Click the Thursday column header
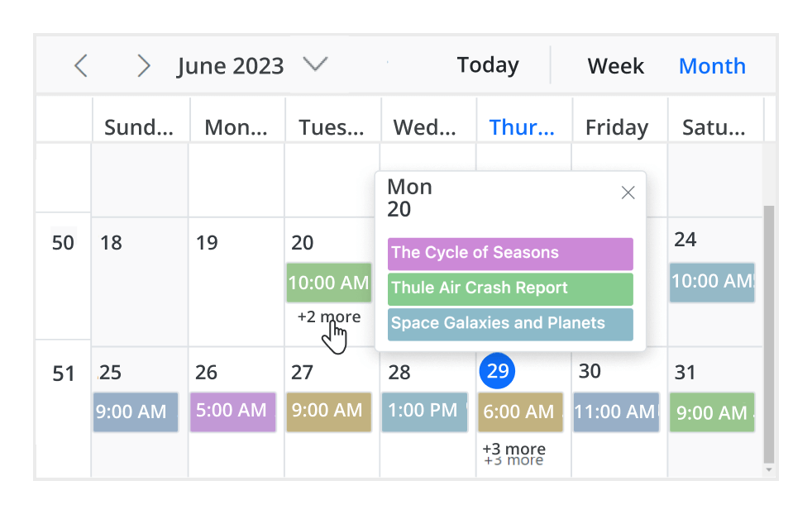This screenshot has width=812, height=514. (522, 127)
